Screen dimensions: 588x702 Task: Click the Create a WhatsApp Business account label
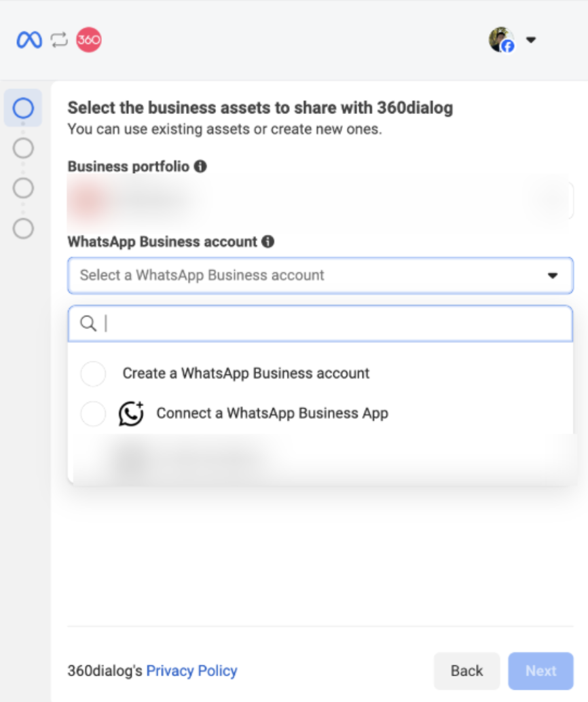click(x=246, y=373)
